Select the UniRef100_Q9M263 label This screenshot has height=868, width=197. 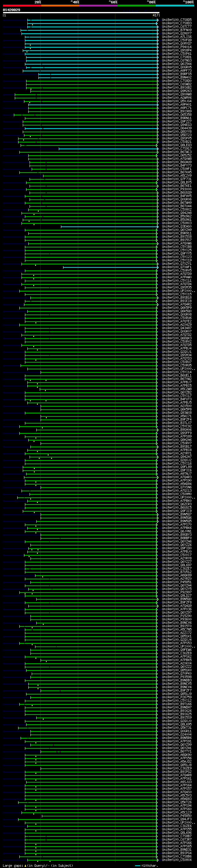tap(177, 91)
